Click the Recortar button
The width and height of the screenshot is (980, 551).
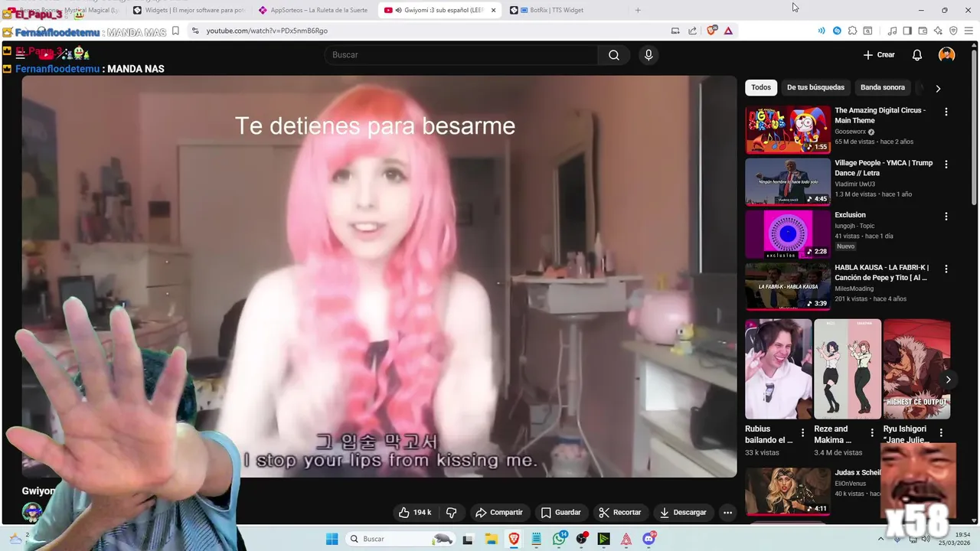click(x=620, y=512)
